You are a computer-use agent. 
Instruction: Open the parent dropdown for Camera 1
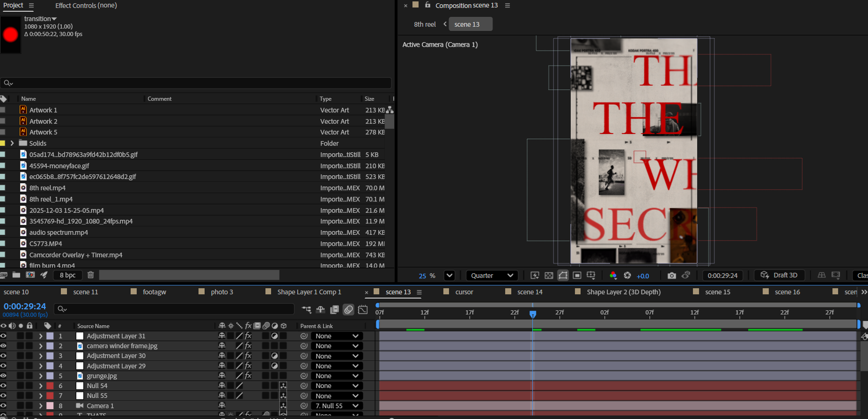tap(337, 406)
